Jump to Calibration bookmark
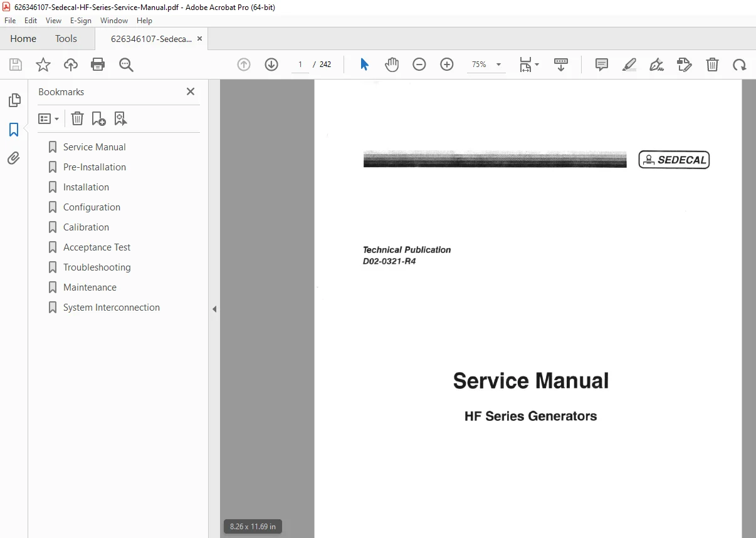The image size is (756, 538). pos(86,227)
